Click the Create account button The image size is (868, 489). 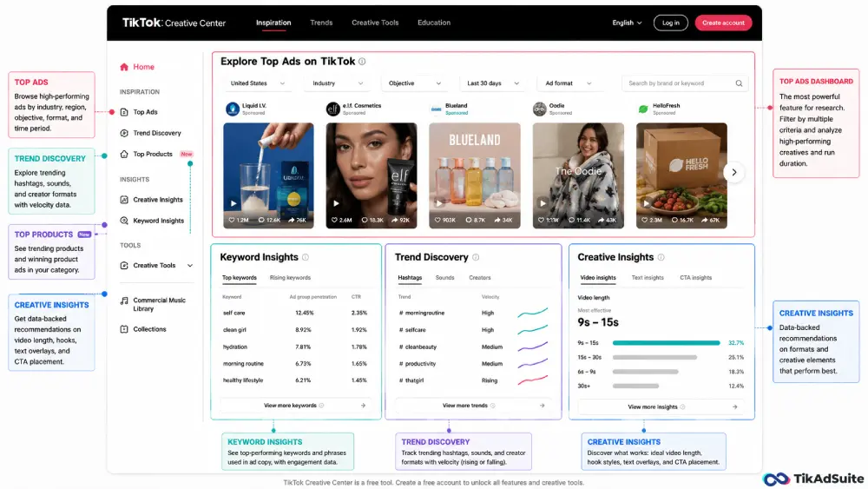(x=723, y=23)
